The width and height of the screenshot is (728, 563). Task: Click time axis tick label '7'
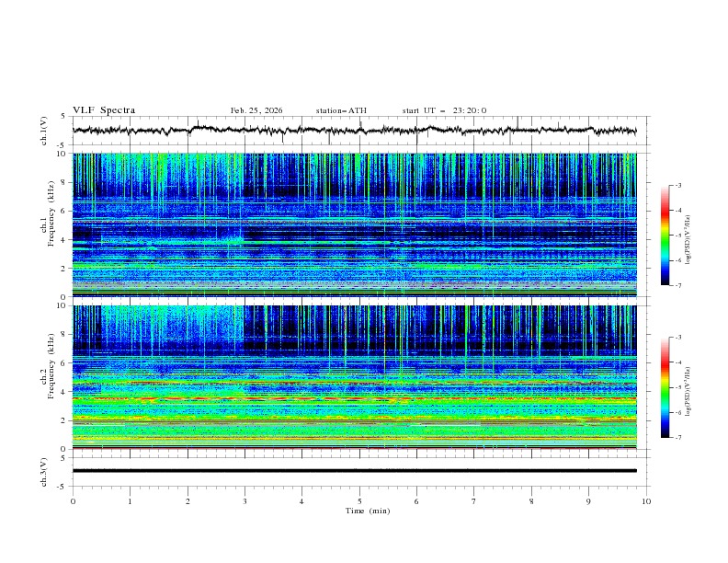point(474,501)
